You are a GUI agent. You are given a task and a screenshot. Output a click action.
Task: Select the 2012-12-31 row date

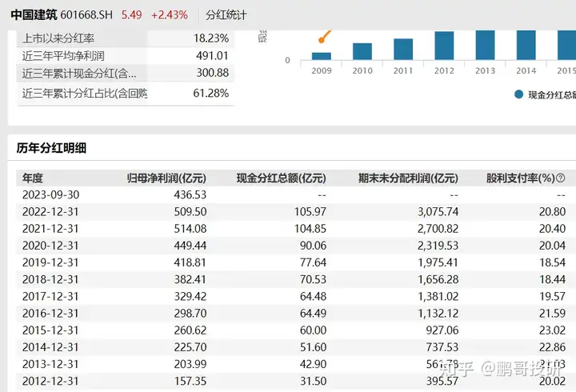point(50,381)
